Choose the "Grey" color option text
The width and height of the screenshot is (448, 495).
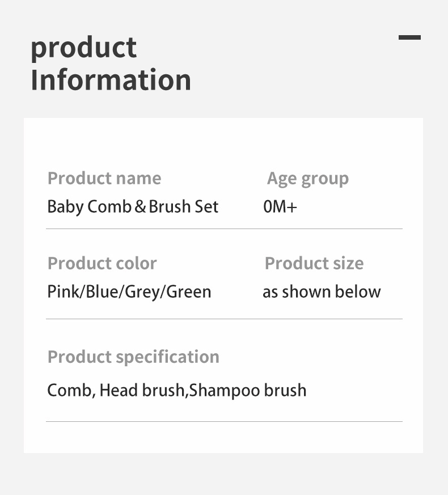pos(143,292)
